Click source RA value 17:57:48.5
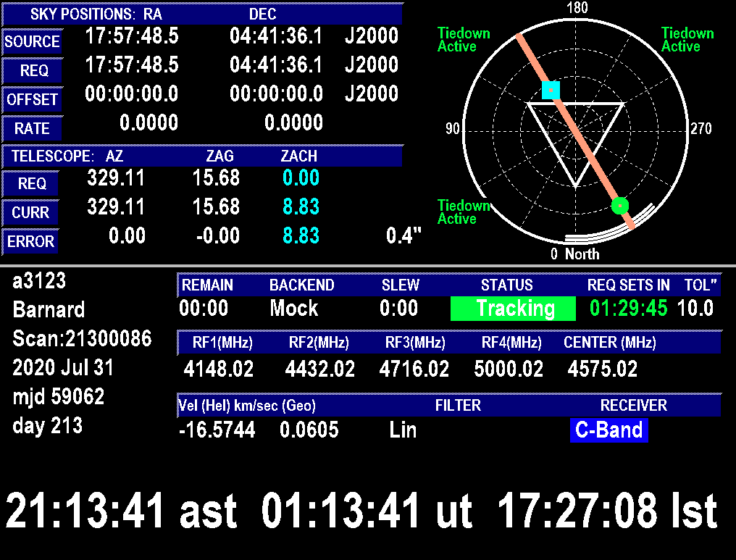This screenshot has height=560, width=736. 132,36
